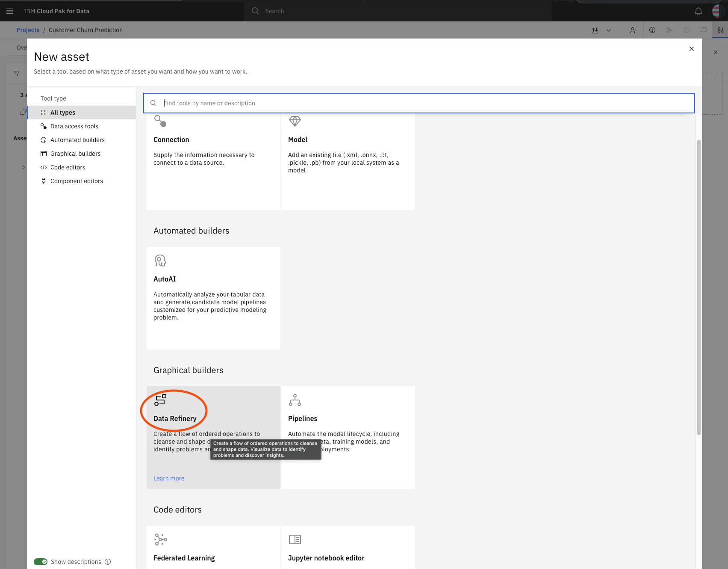Image resolution: width=728 pixels, height=569 pixels.
Task: Open the Pipelines tool title
Action: [303, 418]
